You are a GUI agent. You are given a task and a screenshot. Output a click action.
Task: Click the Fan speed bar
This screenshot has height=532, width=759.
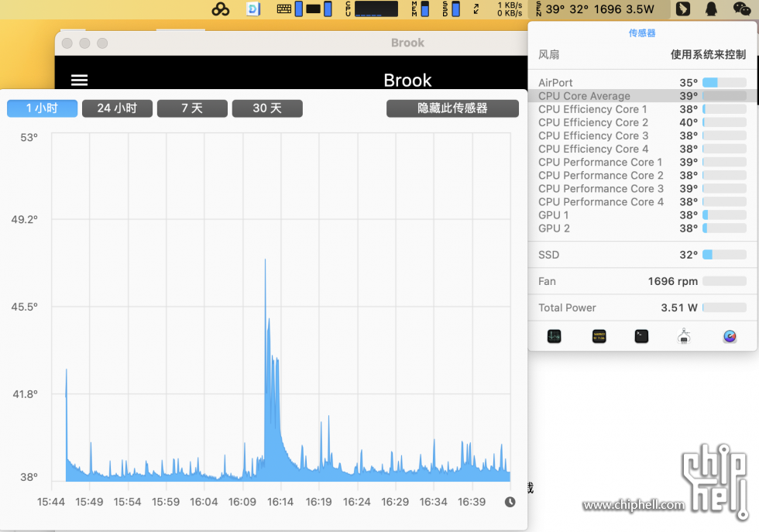(x=724, y=281)
